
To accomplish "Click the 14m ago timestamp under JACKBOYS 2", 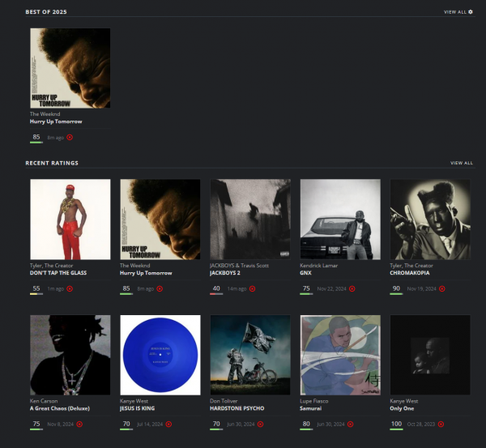I will pyautogui.click(x=237, y=289).
